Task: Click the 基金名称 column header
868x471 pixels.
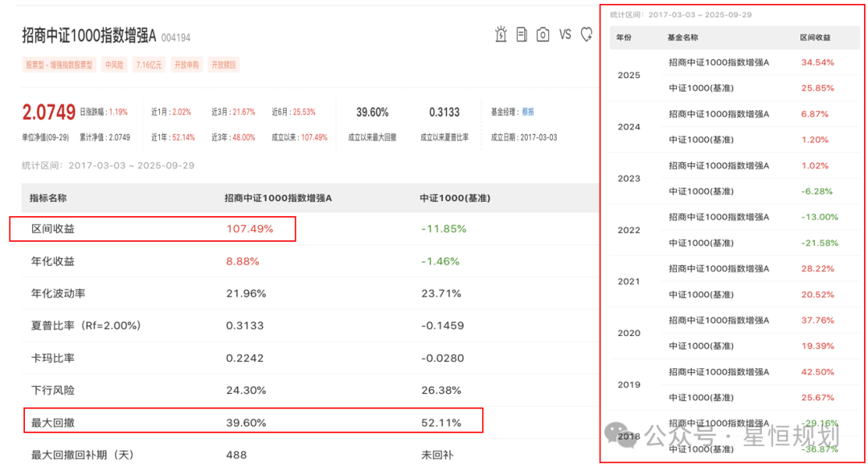Action: (682, 38)
